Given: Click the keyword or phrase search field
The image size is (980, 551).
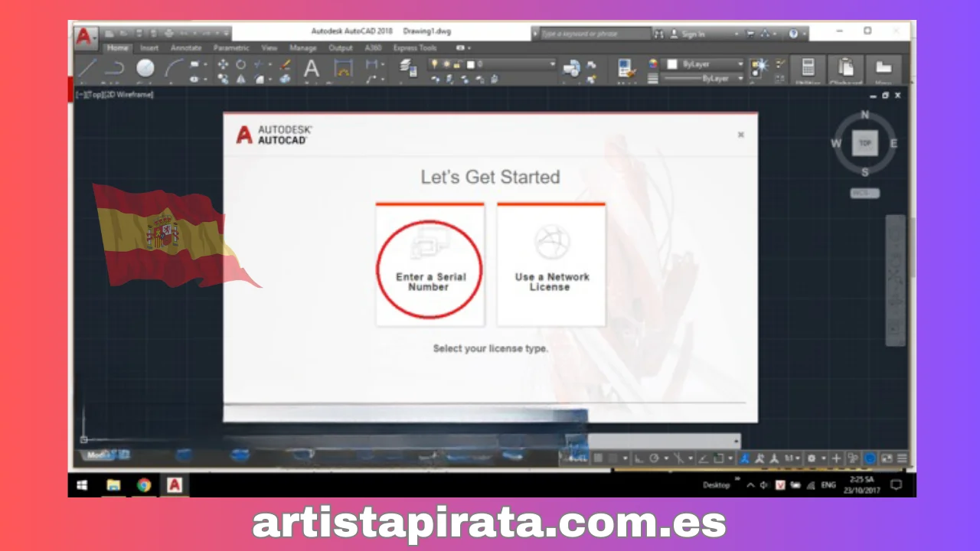Looking at the screenshot, I should (596, 34).
